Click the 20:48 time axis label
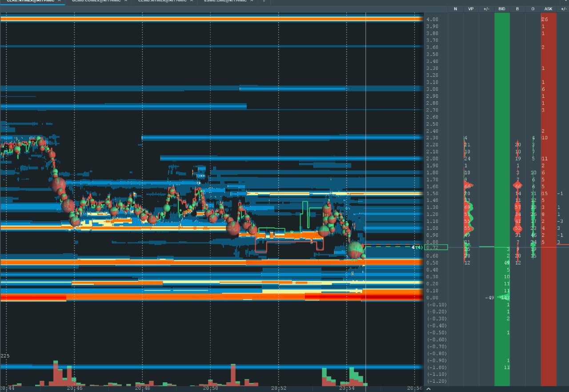Screen dimensions: 569x392 click(x=142, y=388)
